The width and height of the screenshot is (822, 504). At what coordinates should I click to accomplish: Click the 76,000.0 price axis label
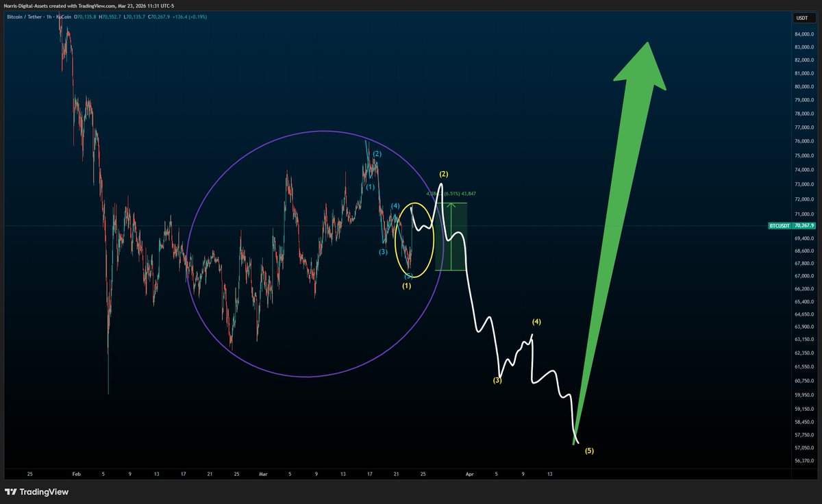coord(804,141)
